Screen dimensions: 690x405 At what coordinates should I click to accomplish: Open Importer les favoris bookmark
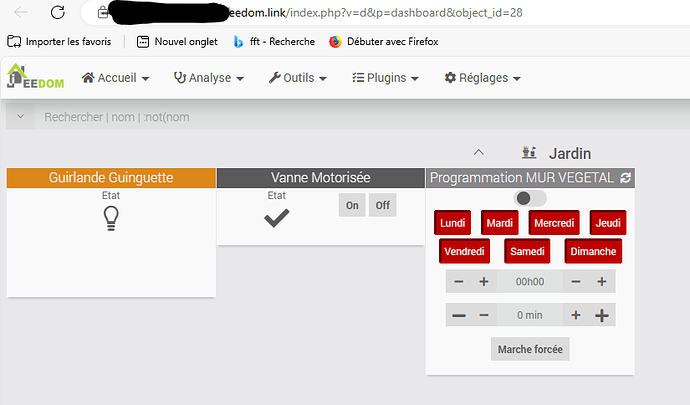click(x=59, y=41)
